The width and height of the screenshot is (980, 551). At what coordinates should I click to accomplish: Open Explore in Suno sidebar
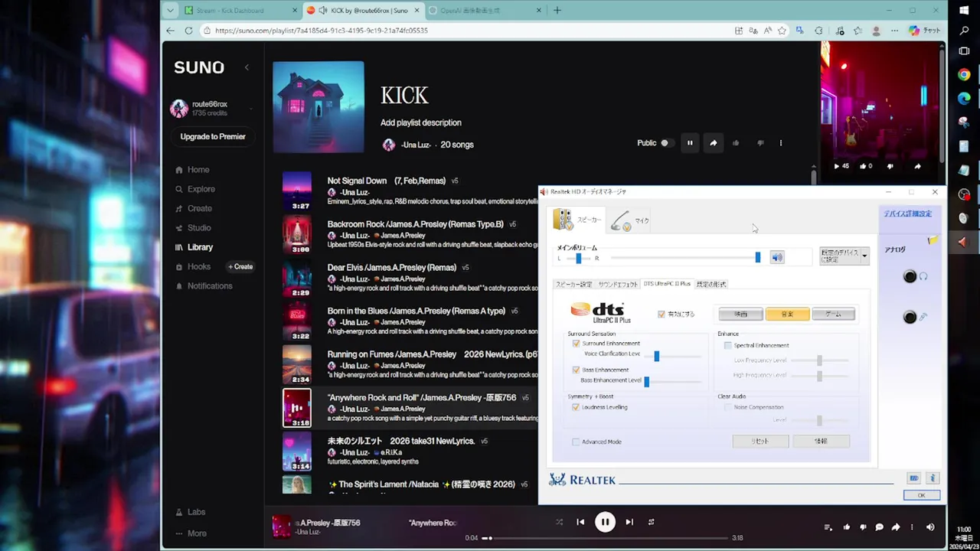tap(201, 189)
